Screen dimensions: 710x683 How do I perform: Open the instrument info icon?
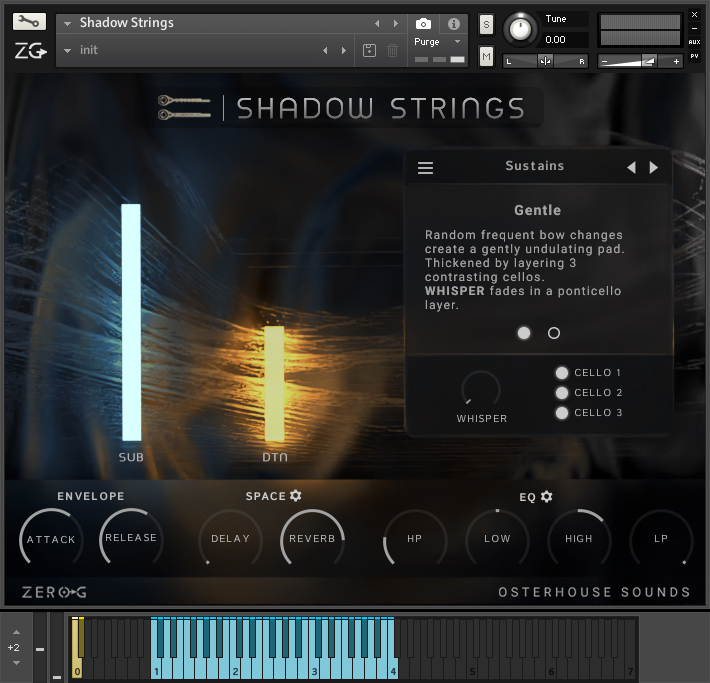[453, 23]
